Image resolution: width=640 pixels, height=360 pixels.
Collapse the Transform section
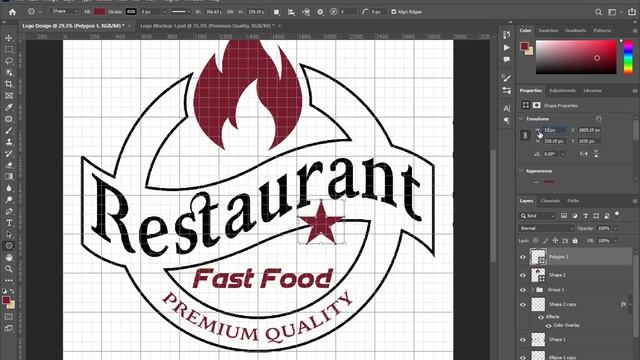521,119
